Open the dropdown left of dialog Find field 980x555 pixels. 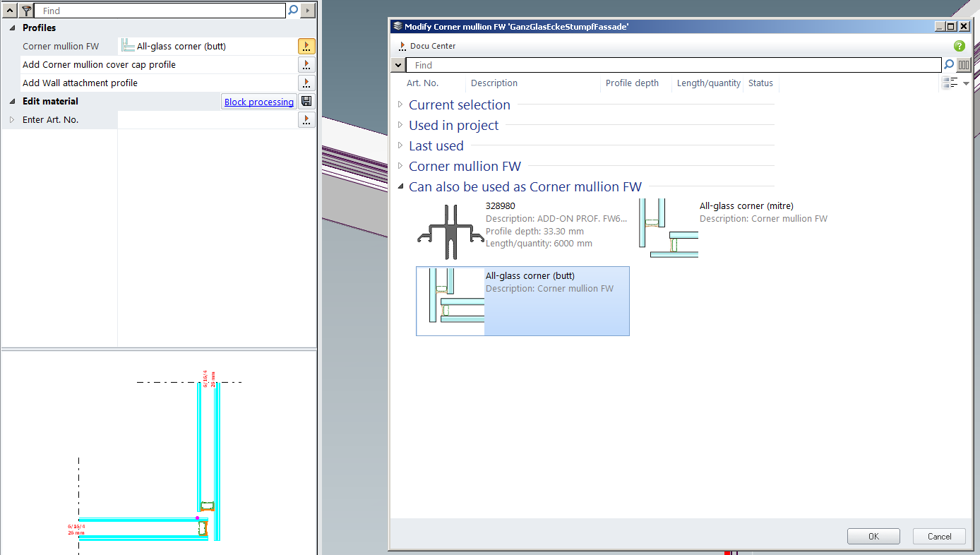click(398, 65)
